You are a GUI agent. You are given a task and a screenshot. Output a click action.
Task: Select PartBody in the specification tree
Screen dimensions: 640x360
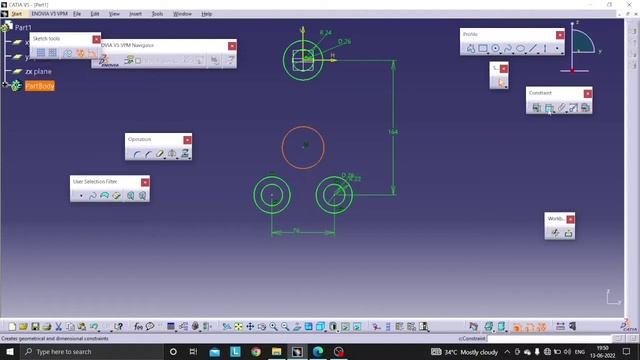[40, 86]
